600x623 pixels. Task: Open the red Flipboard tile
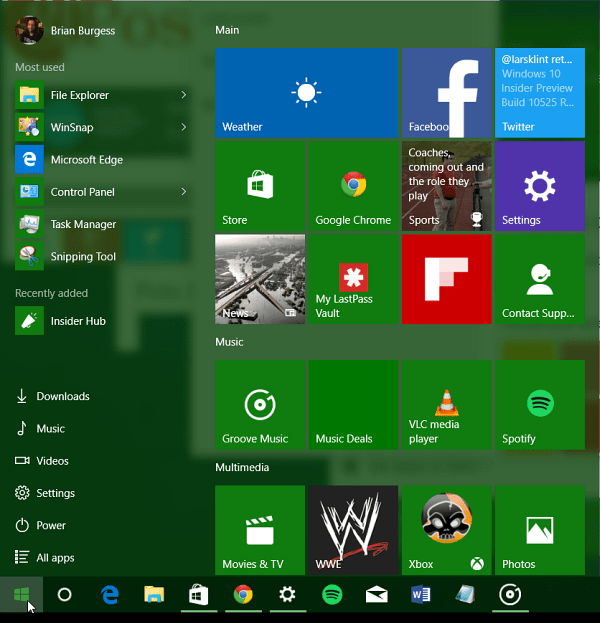447,279
